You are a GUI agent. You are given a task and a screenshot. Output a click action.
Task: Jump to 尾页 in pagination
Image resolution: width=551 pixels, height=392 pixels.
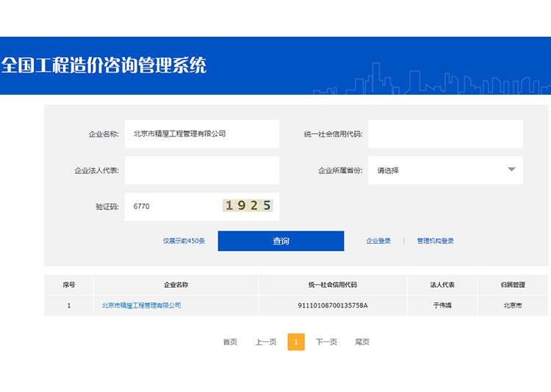tap(362, 342)
